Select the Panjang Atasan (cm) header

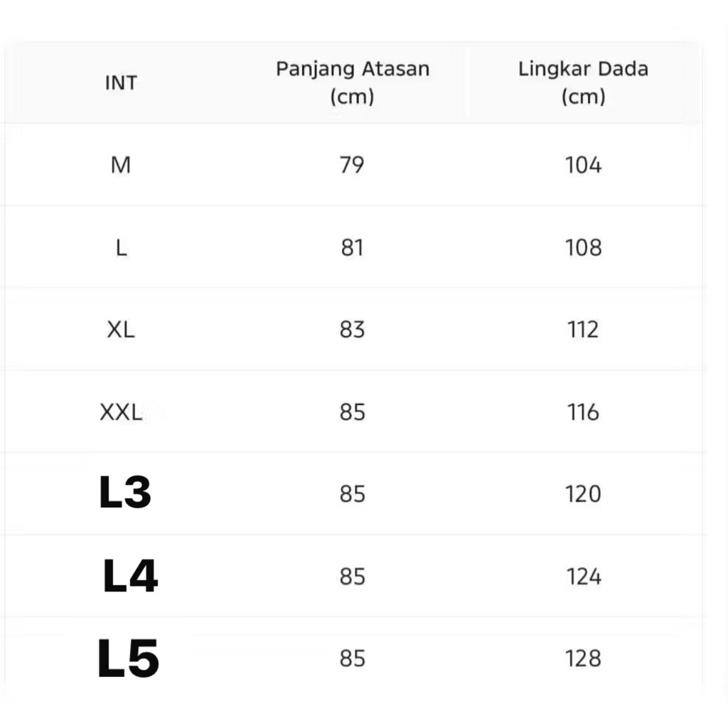353,82
